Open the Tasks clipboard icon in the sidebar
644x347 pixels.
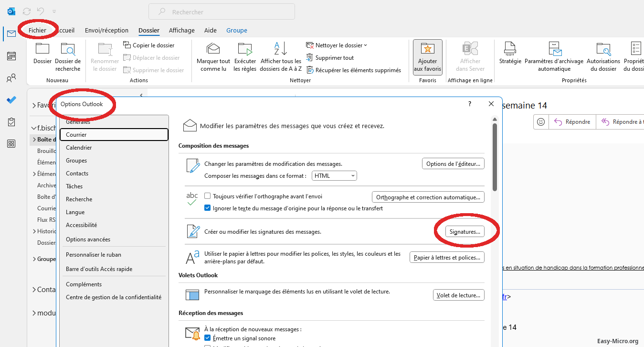[x=11, y=122]
